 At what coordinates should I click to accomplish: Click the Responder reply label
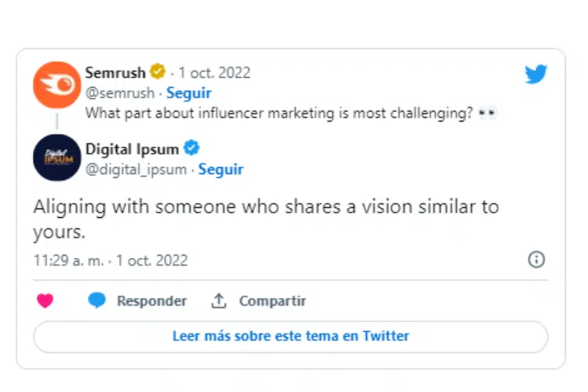coord(152,301)
